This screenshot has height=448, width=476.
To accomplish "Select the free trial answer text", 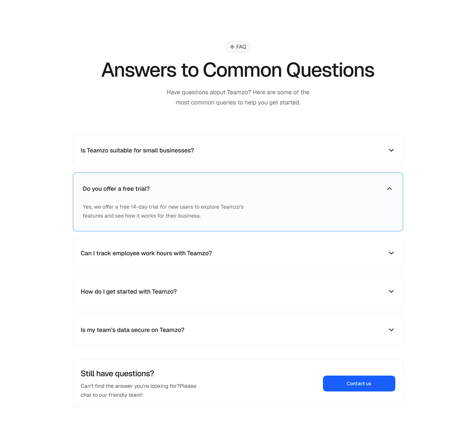I will 163,211.
